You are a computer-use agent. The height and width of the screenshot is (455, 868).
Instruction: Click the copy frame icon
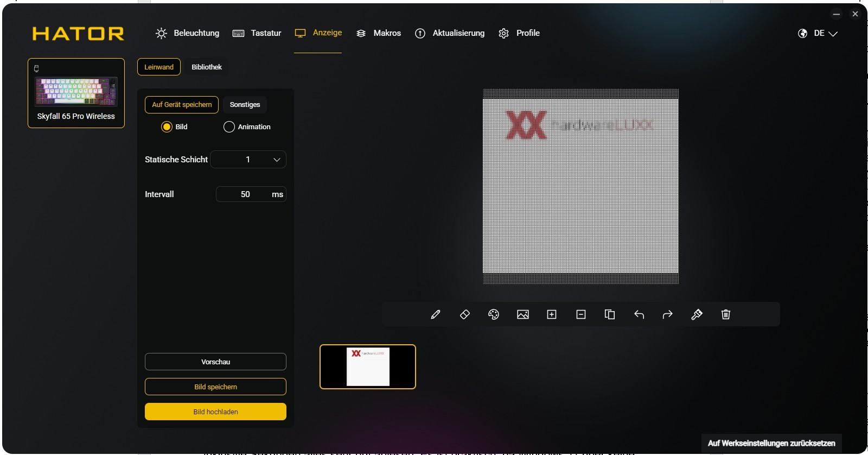(x=610, y=314)
